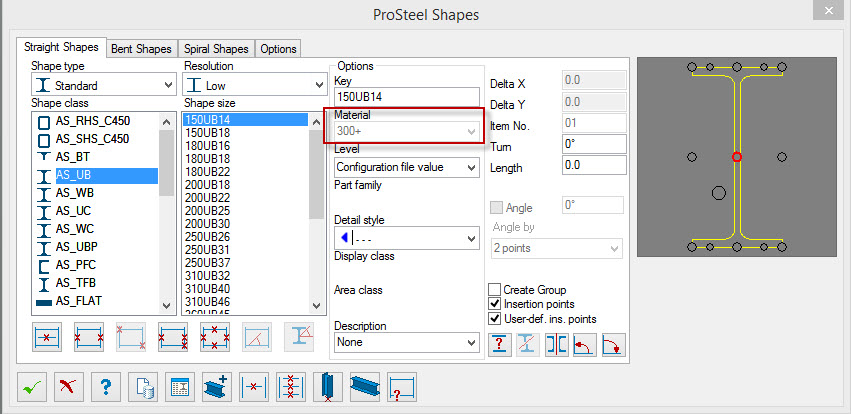The height and width of the screenshot is (414, 851).
Task: Select the AS_BT shape class
Action: pyautogui.click(x=73, y=157)
